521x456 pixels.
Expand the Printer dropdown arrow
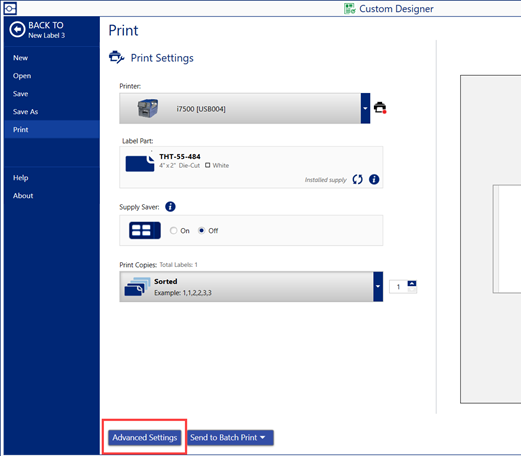(365, 108)
